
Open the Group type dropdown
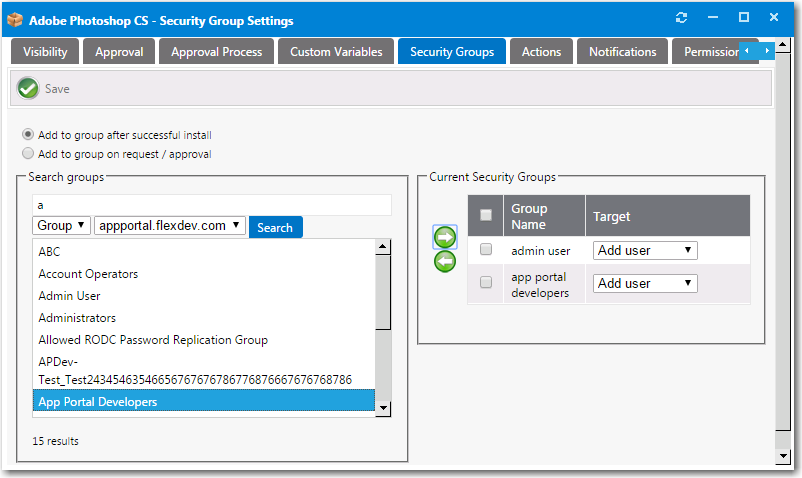click(62, 226)
